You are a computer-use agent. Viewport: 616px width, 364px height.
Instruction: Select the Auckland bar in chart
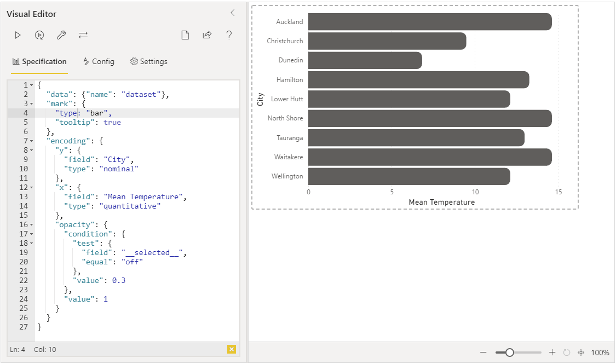pos(430,21)
